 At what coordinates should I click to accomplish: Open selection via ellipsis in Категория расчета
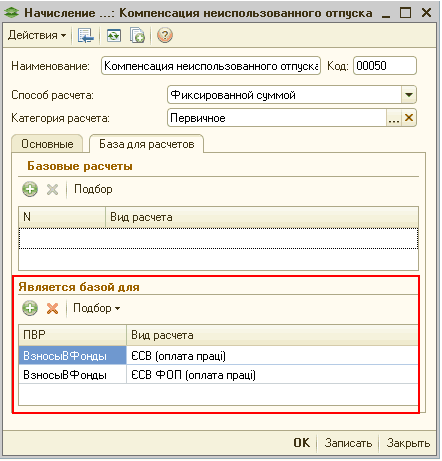[394, 118]
